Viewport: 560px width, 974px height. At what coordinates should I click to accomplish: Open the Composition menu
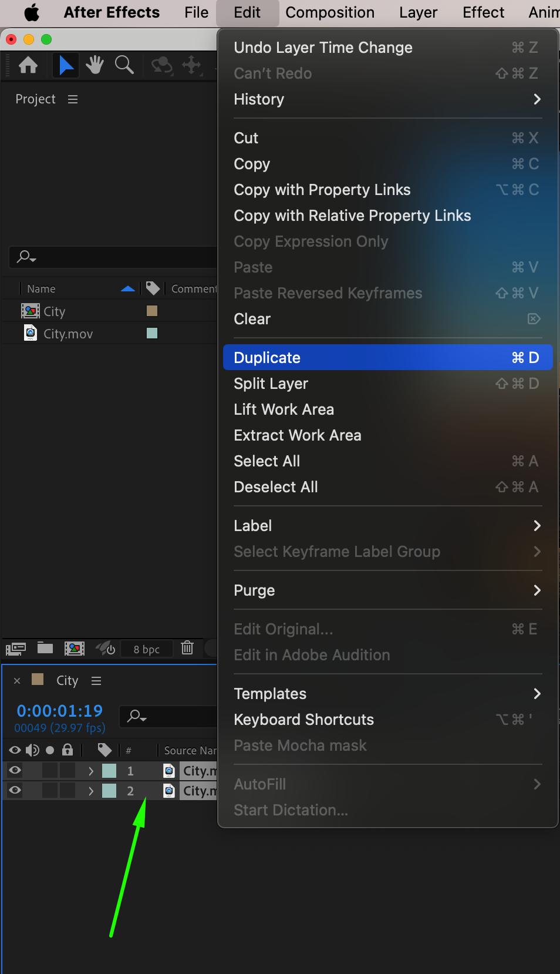[329, 12]
